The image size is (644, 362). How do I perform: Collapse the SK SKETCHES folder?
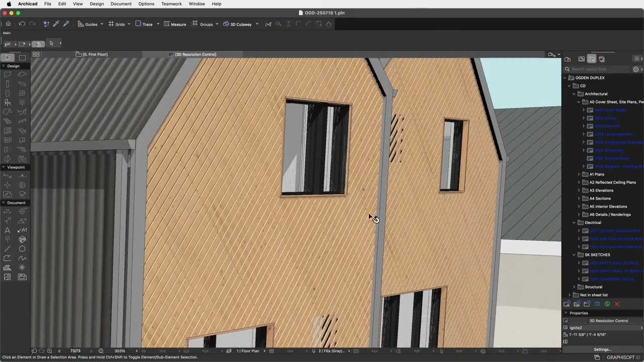[574, 255]
